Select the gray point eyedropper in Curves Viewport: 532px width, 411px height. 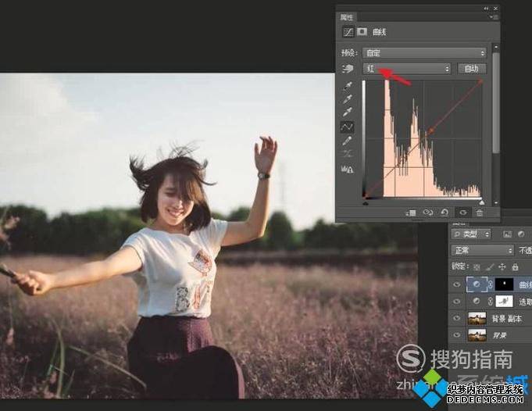point(347,99)
